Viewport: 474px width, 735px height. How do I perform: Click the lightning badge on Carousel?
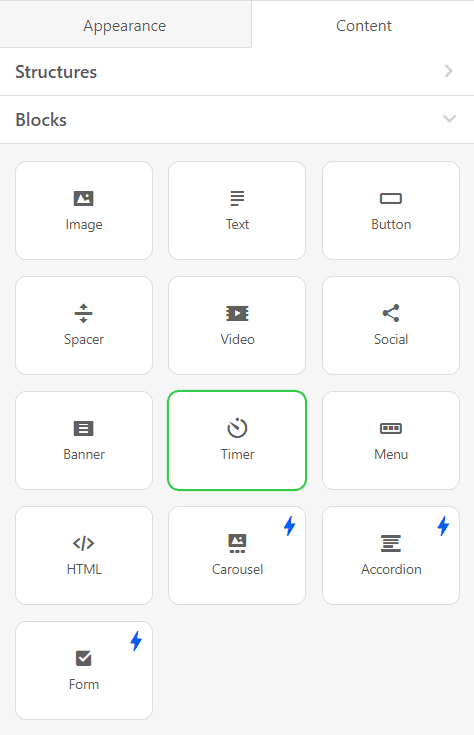pos(290,526)
